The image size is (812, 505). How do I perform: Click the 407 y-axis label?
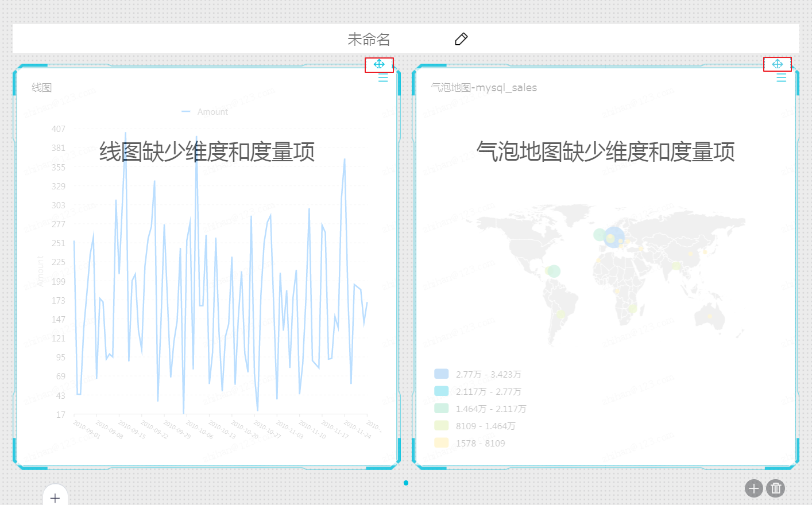59,129
